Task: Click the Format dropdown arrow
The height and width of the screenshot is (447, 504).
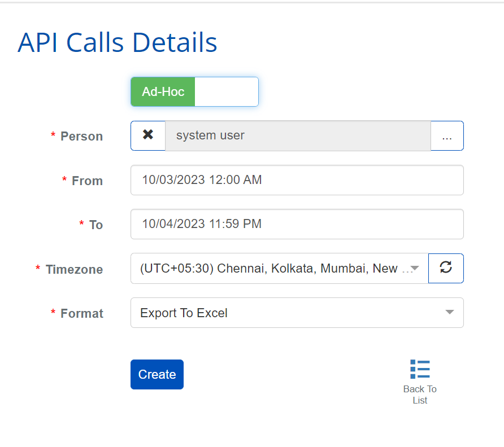Action: (449, 313)
